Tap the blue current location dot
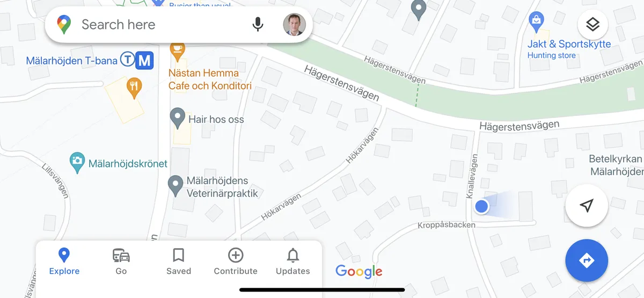Image resolution: width=644 pixels, height=298 pixels. point(481,206)
